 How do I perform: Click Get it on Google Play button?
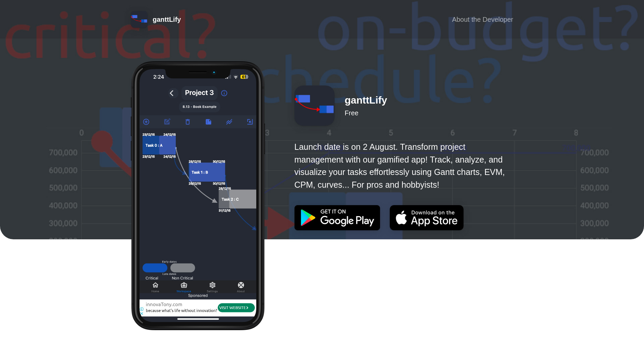[337, 218]
